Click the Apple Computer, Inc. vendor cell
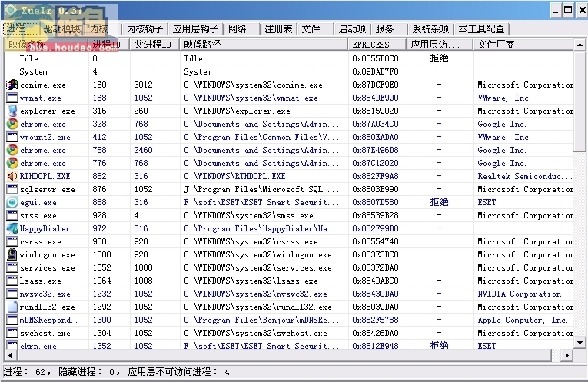 click(x=523, y=320)
